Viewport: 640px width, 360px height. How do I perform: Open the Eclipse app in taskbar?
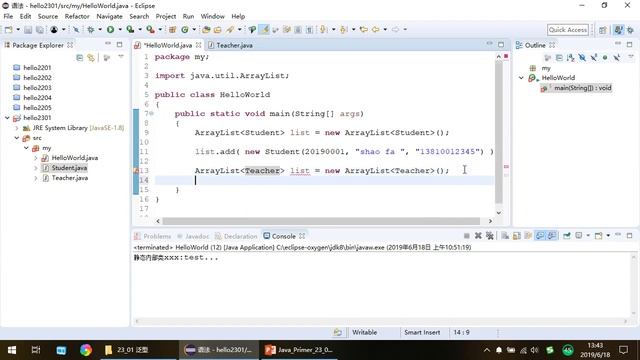(x=219, y=350)
